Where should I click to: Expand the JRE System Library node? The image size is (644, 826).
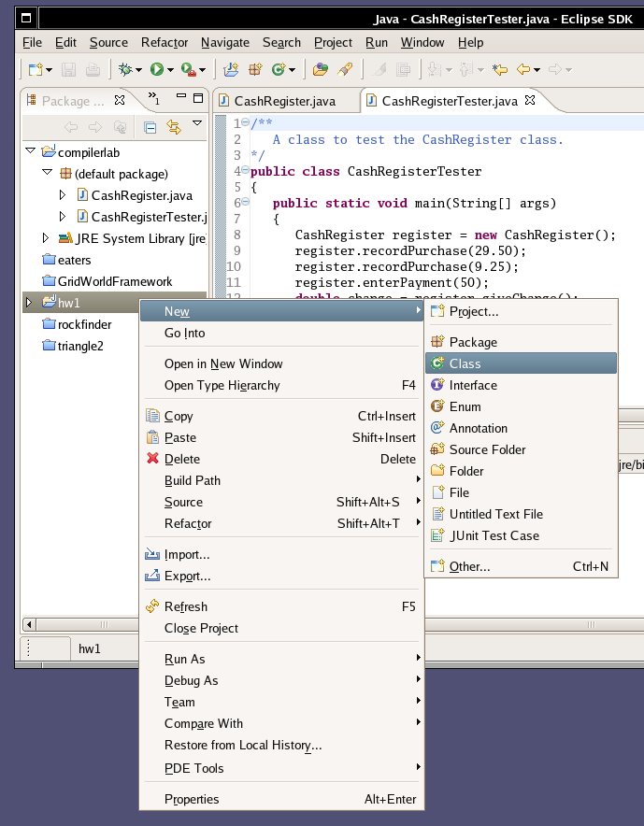pos(46,238)
